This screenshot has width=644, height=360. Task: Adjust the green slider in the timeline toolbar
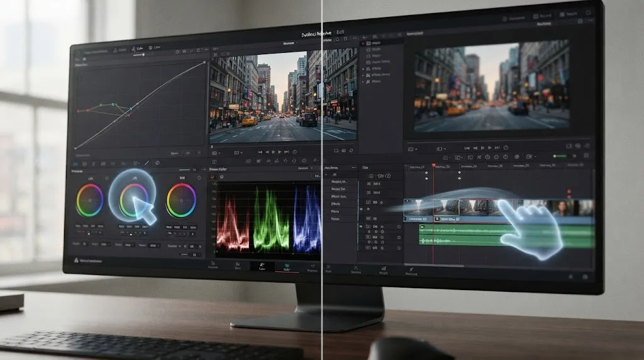point(560,156)
